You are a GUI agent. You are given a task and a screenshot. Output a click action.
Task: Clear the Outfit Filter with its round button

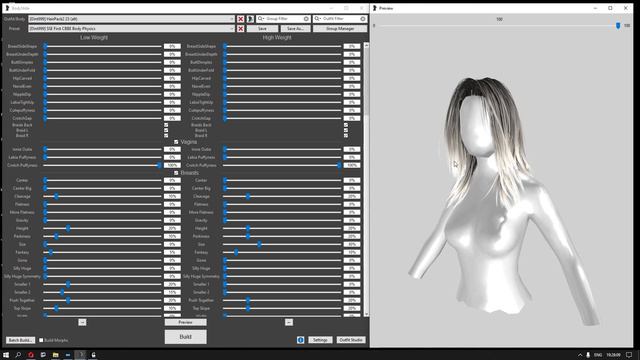363,19
